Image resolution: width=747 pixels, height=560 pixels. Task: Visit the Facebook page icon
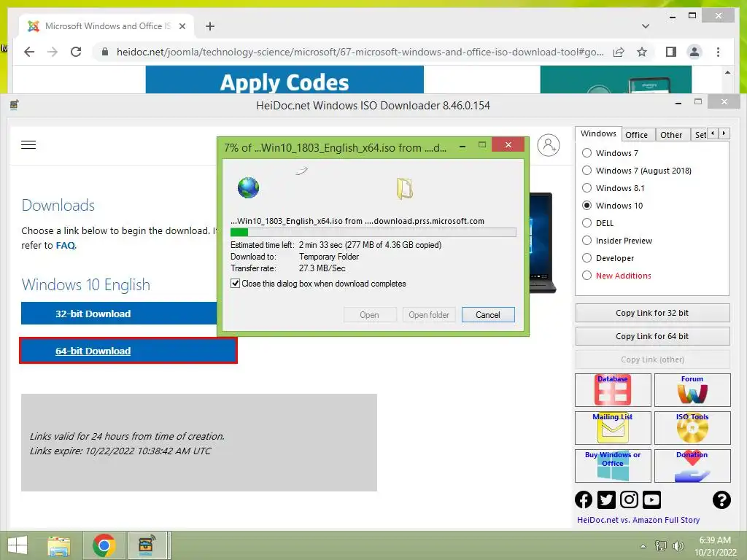pos(584,499)
